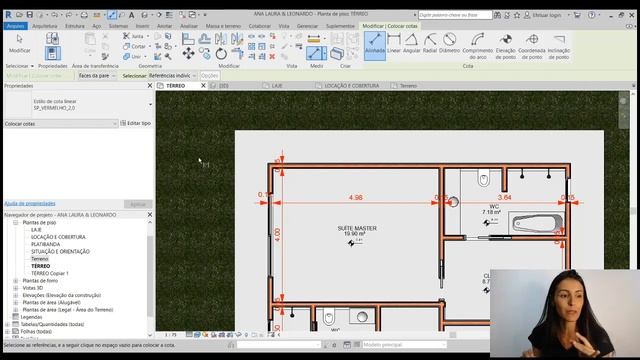Select the LAJE floor plan in browser

(36, 230)
